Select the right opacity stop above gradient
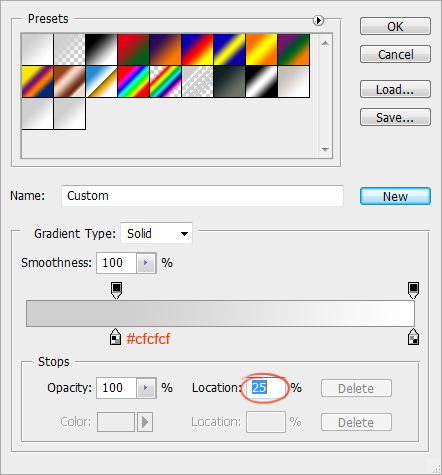 [x=413, y=290]
